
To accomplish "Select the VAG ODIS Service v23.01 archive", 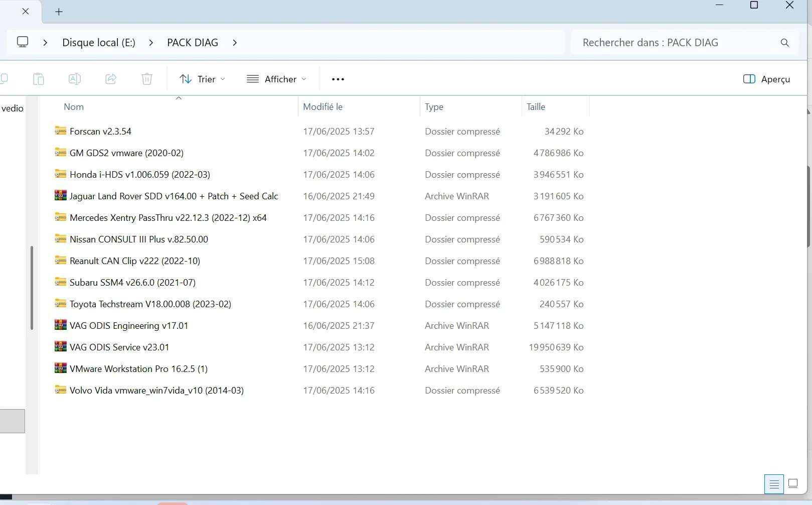I will (119, 347).
